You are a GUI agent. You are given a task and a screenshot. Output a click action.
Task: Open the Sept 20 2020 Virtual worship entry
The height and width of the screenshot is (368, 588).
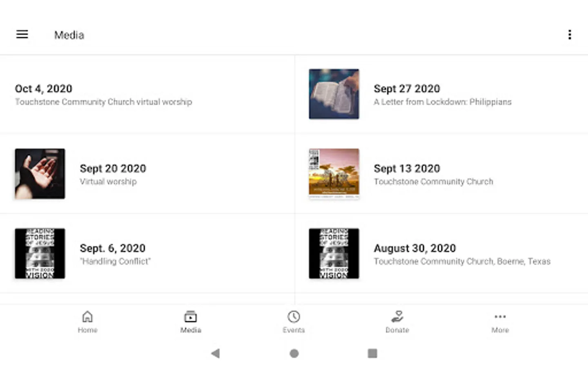[113, 174]
